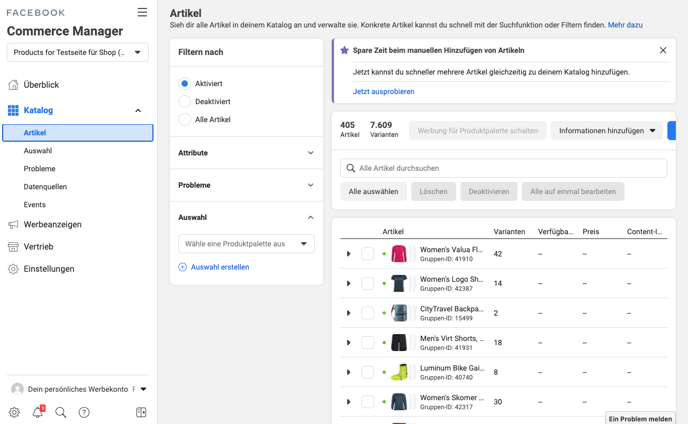Image resolution: width=688 pixels, height=424 pixels.
Task: Click the Preis column header
Action: [x=591, y=231]
